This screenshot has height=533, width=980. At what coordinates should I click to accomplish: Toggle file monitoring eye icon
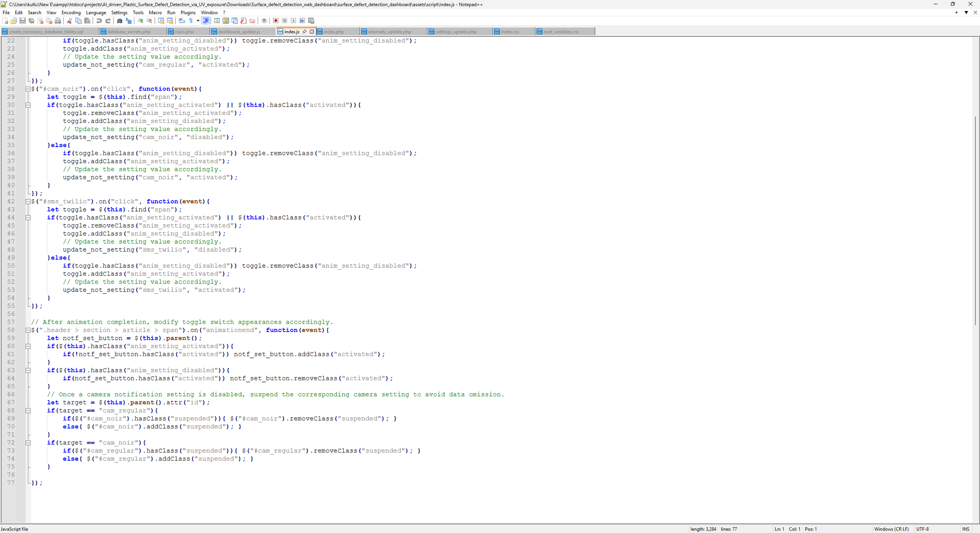click(264, 21)
